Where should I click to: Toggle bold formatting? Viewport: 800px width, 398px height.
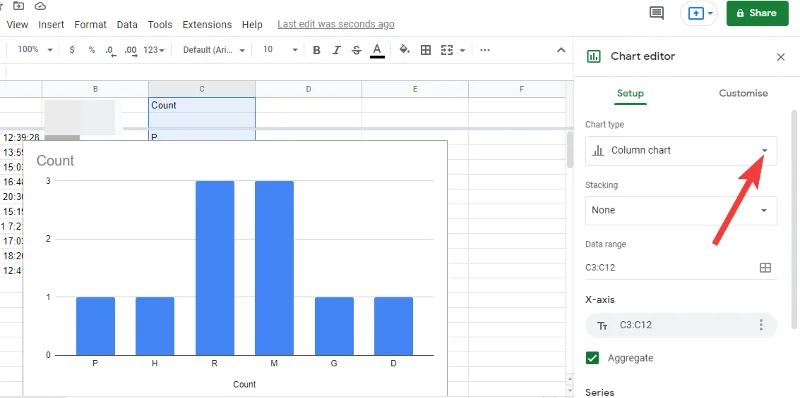click(x=316, y=50)
